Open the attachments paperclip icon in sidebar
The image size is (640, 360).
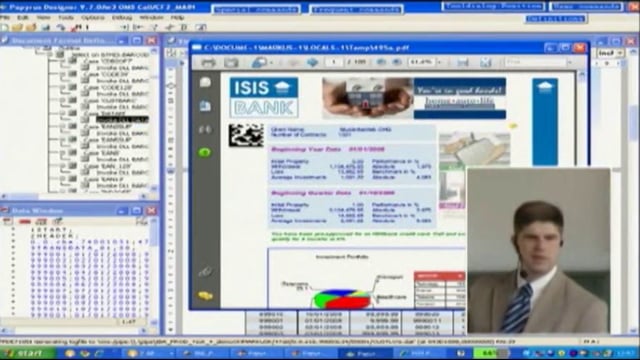[205, 271]
